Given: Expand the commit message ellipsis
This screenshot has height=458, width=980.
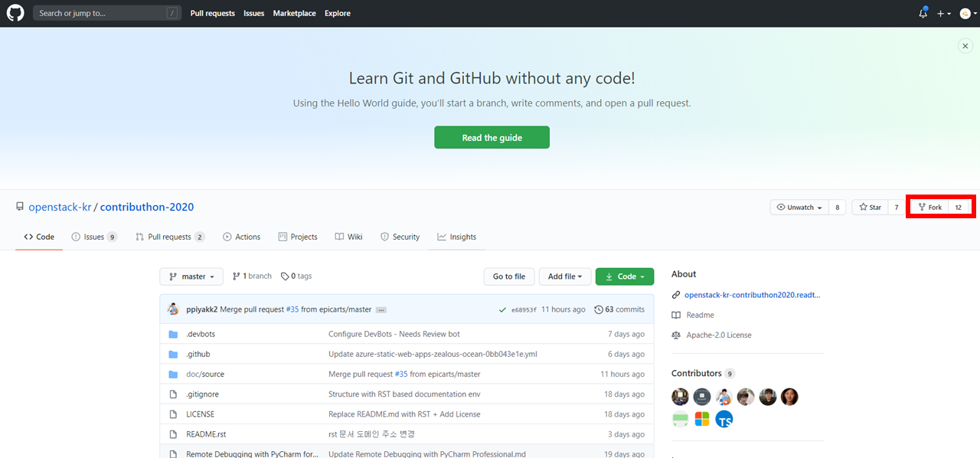Looking at the screenshot, I should click(x=381, y=310).
